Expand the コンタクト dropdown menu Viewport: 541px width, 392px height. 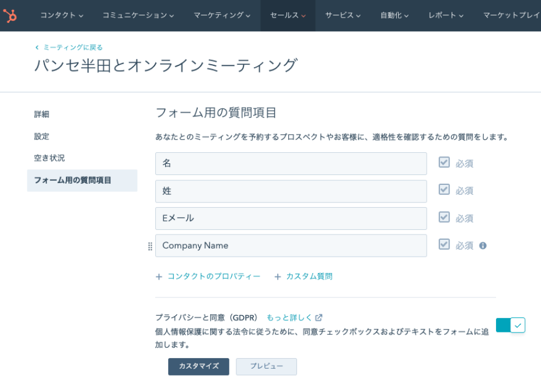click(x=61, y=16)
